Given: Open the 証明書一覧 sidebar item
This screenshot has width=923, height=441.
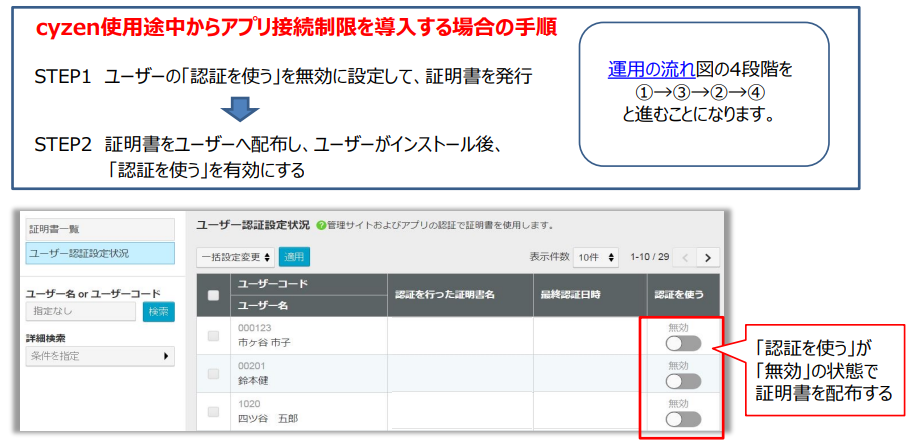Looking at the screenshot, I should 100,229.
